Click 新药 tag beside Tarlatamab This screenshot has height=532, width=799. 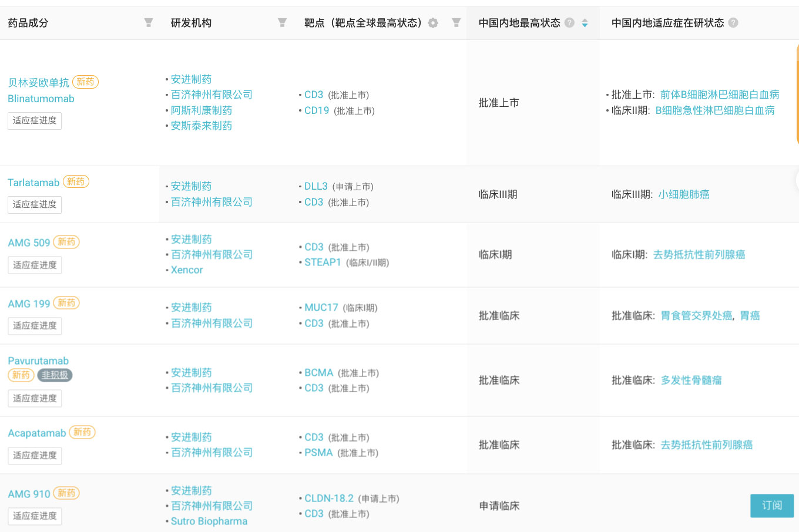76,182
